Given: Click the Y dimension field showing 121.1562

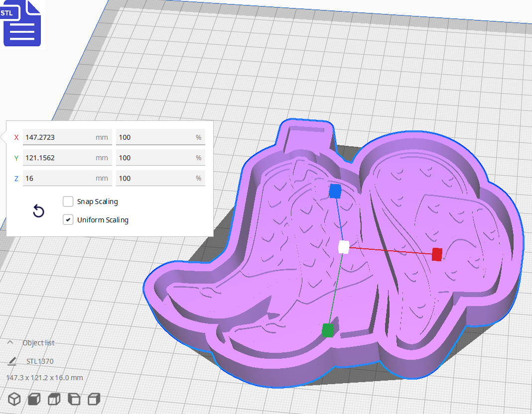Looking at the screenshot, I should pyautogui.click(x=67, y=157).
